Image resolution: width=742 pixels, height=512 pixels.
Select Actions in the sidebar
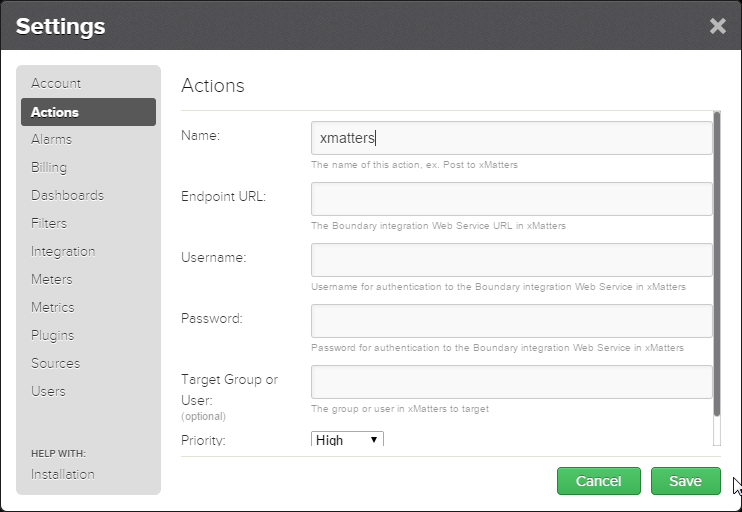coord(55,112)
